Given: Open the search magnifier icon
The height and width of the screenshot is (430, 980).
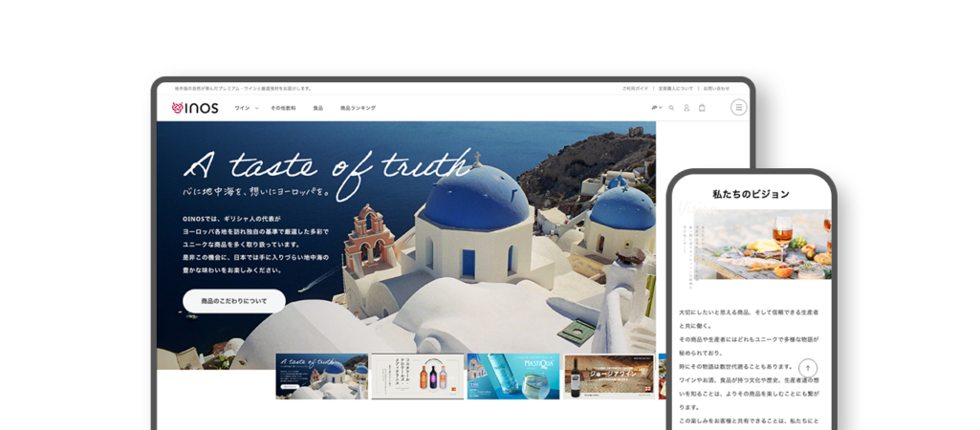Looking at the screenshot, I should point(671,108).
